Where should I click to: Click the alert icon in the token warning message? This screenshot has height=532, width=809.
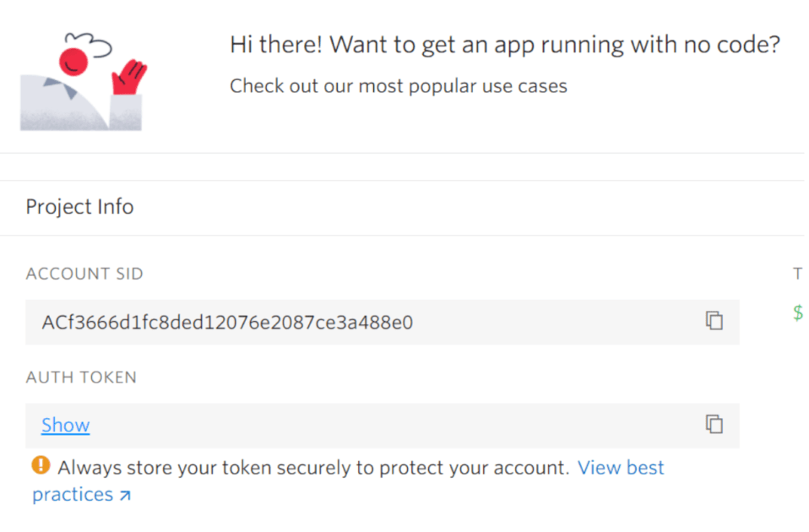click(x=40, y=465)
